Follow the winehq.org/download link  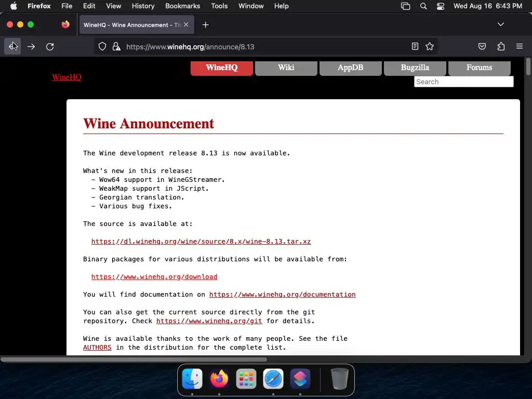click(154, 277)
